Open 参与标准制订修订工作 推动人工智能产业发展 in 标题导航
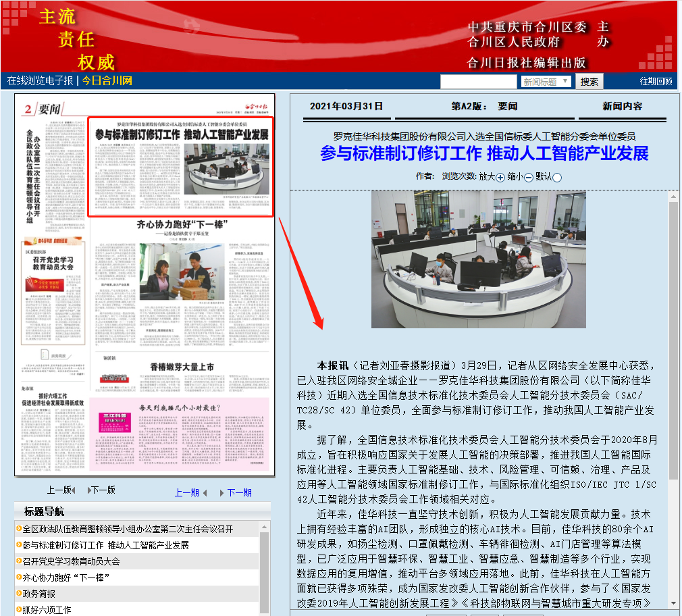Viewport: 682px width, 616px height. click(x=106, y=545)
